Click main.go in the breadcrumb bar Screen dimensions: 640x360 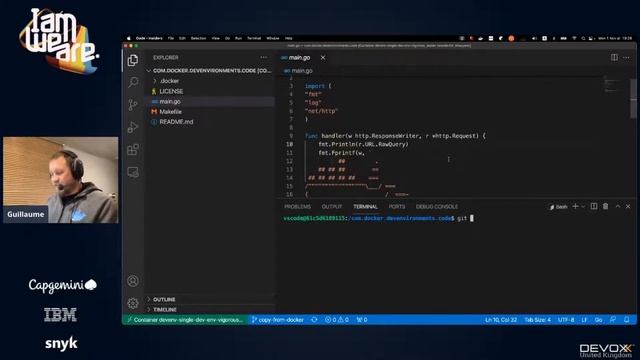(302, 71)
